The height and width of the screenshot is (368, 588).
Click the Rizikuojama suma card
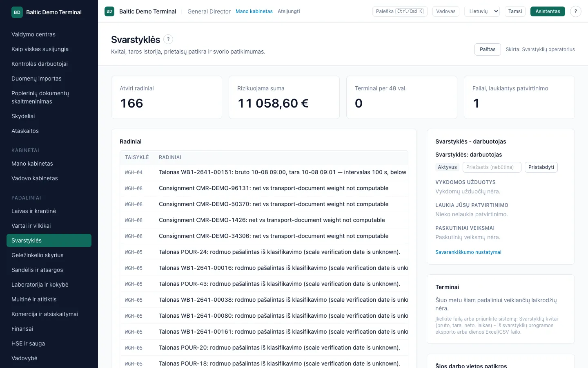click(x=284, y=97)
